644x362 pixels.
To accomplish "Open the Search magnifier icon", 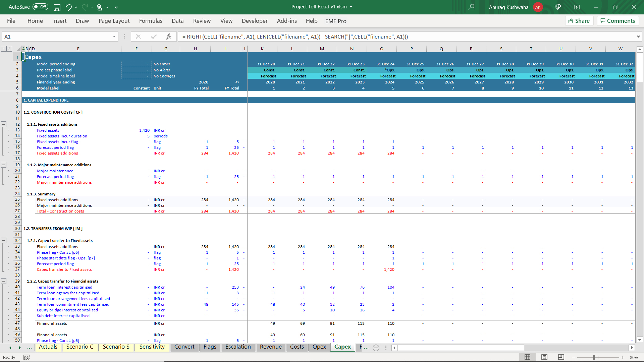I will click(x=471, y=7).
